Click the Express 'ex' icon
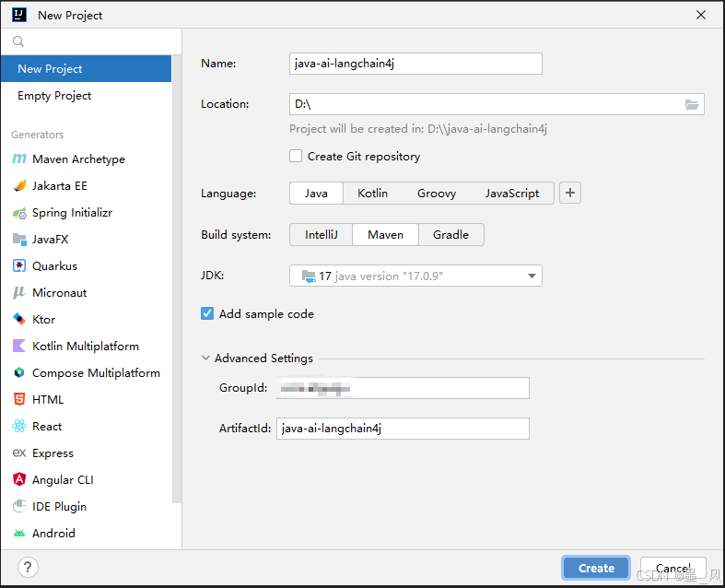The height and width of the screenshot is (588, 725). click(x=19, y=453)
